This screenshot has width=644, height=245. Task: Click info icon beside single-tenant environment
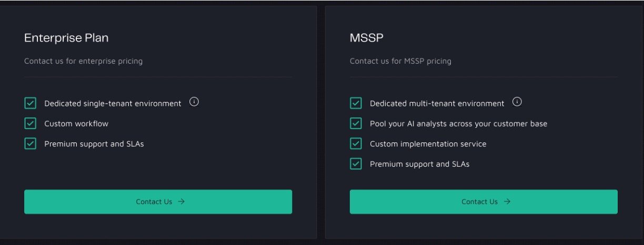(194, 102)
